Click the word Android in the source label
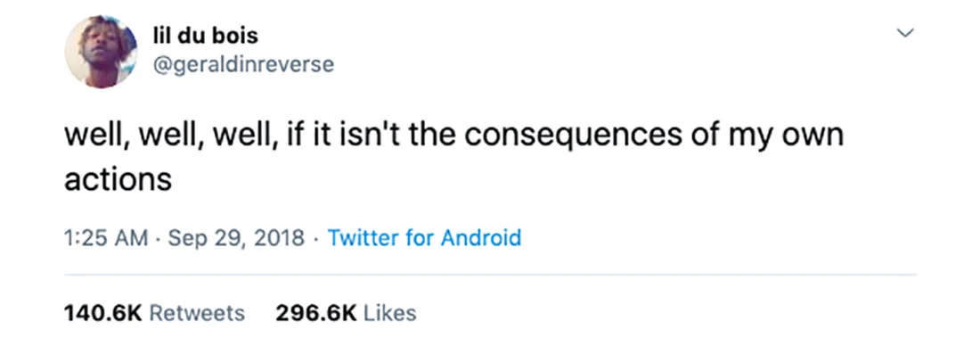This screenshot has height=346, width=980. (x=481, y=238)
